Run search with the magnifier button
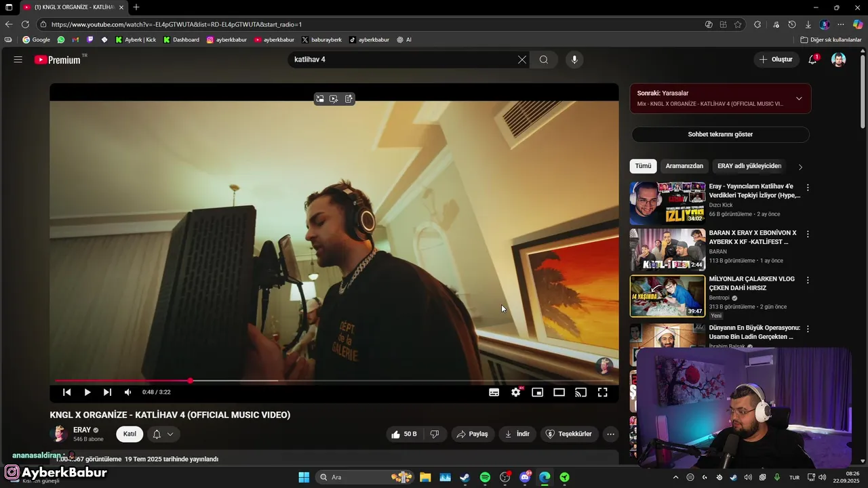This screenshot has width=868, height=488. point(544,60)
